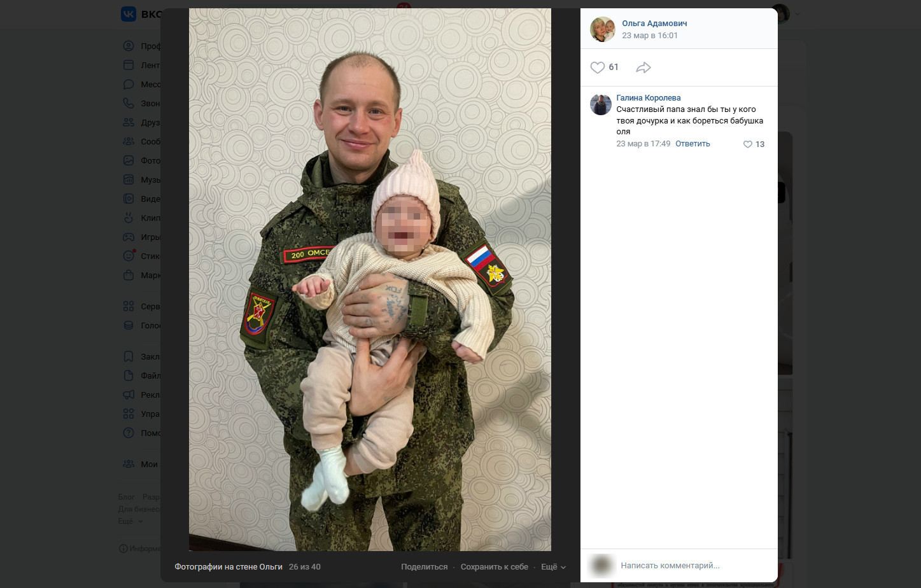
Task: Open the Games controller sidebar icon
Action: pos(129,237)
